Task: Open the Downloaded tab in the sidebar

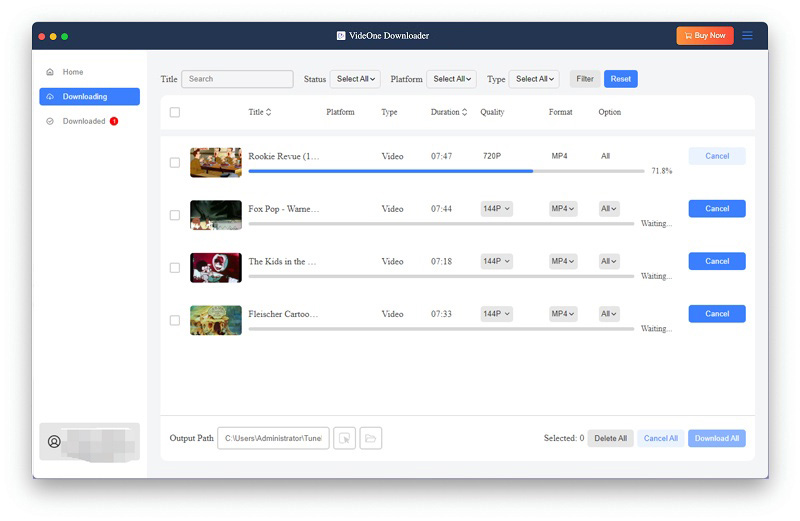Action: pos(83,121)
